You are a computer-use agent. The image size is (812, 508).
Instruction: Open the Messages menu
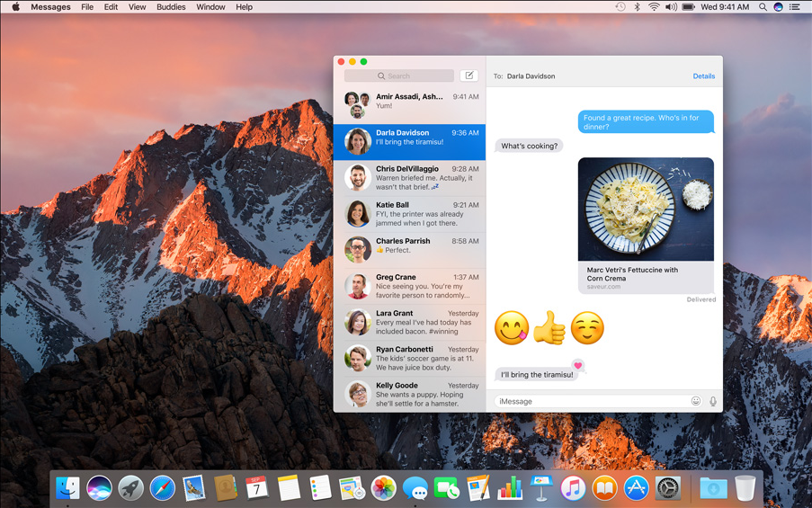[x=50, y=6]
